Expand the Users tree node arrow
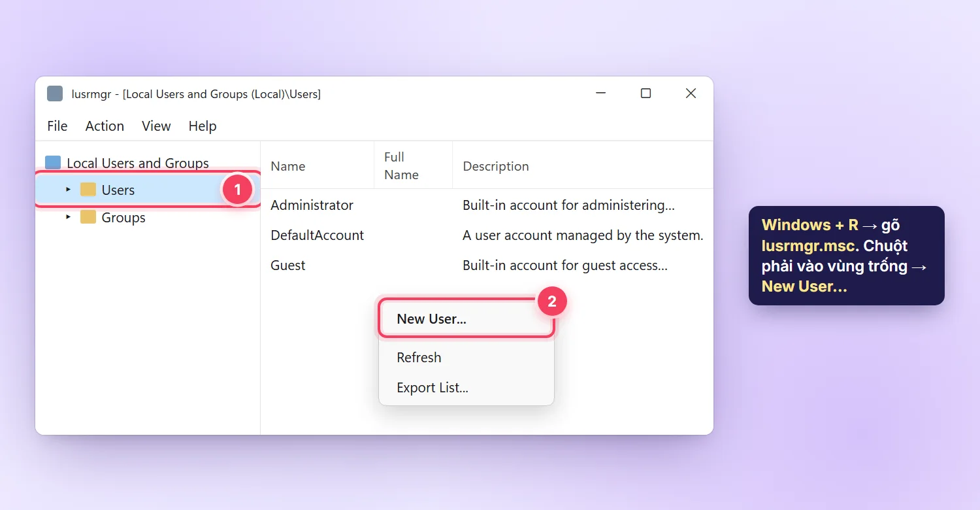Image resolution: width=980 pixels, height=510 pixels. (x=69, y=190)
